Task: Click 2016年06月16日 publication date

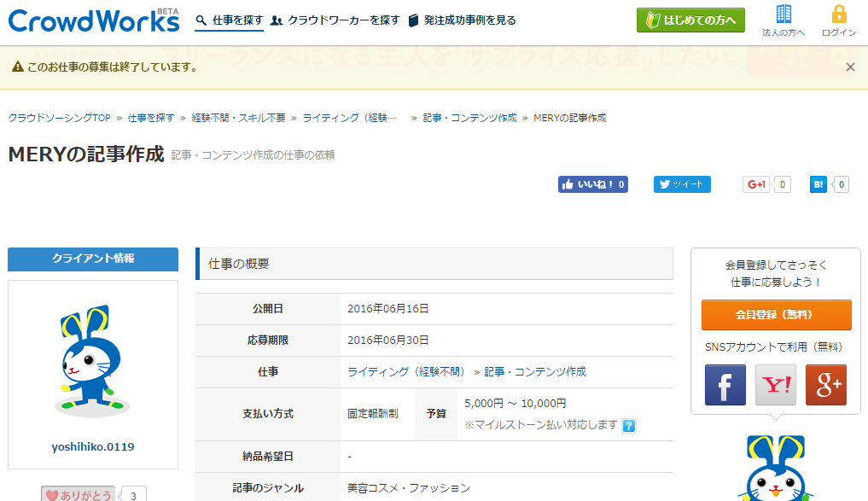Action: 388,309
